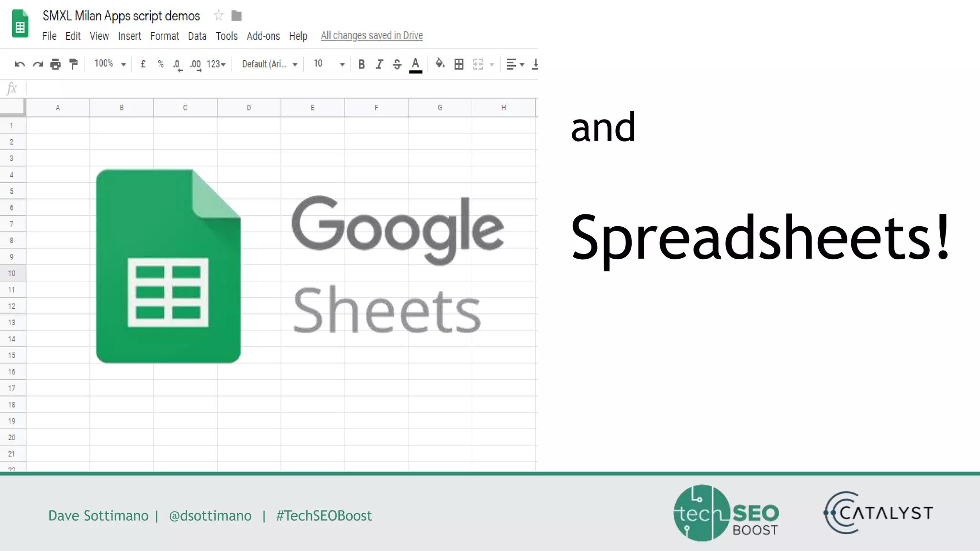
Task: Toggle bold formatting
Action: (x=361, y=64)
